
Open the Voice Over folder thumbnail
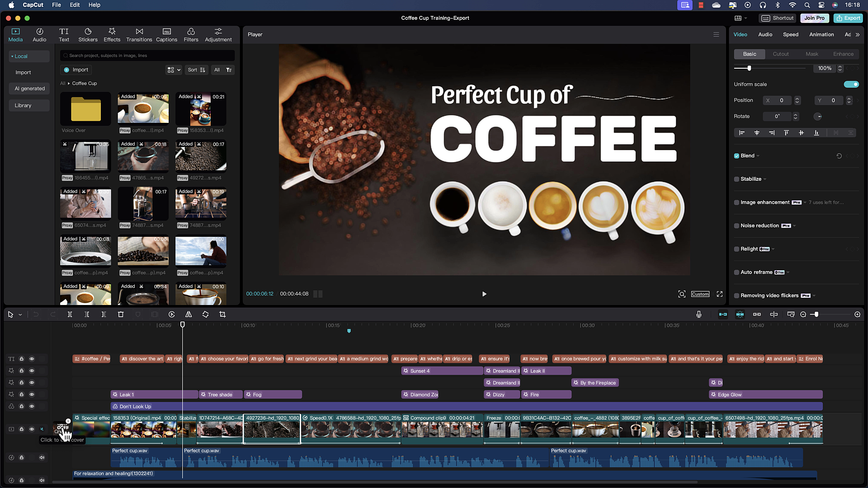(x=85, y=109)
